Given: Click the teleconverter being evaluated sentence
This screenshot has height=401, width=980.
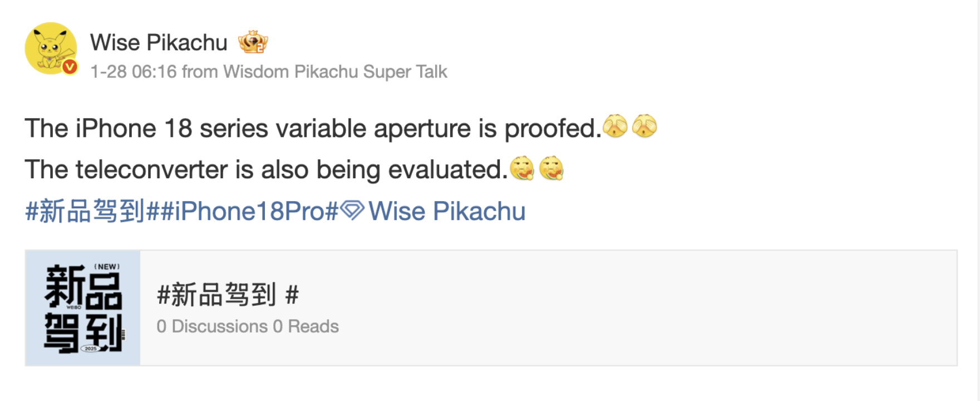Looking at the screenshot, I should (266, 170).
